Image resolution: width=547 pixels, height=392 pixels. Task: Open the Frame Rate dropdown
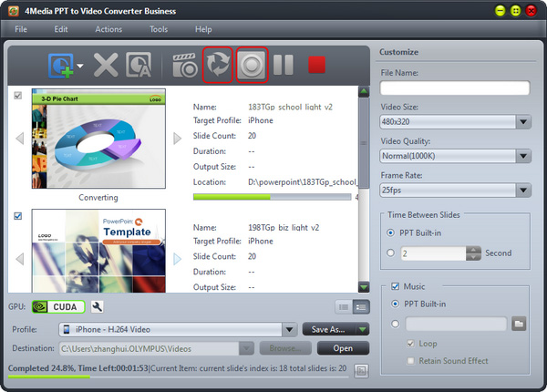click(522, 190)
